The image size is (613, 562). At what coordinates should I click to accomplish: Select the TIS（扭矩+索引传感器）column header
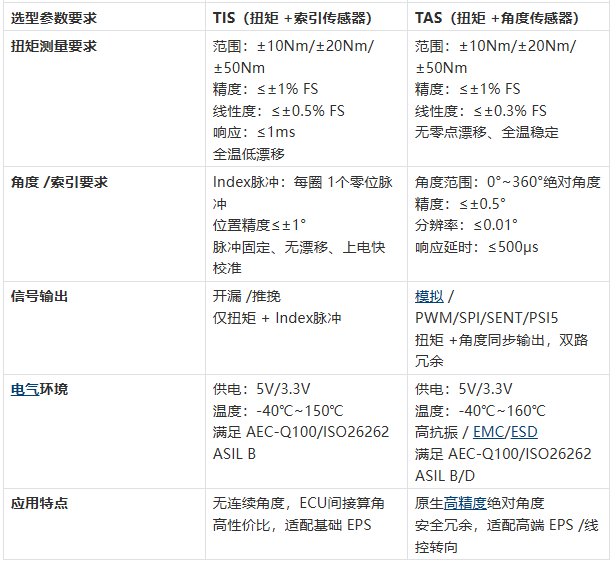click(292, 18)
